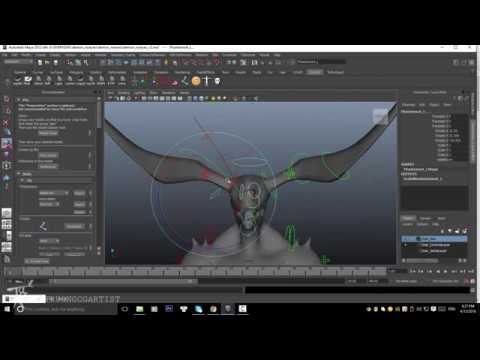Open the menu set dropdown on status line
Viewport: 480px width, 360px height.
coord(18,62)
